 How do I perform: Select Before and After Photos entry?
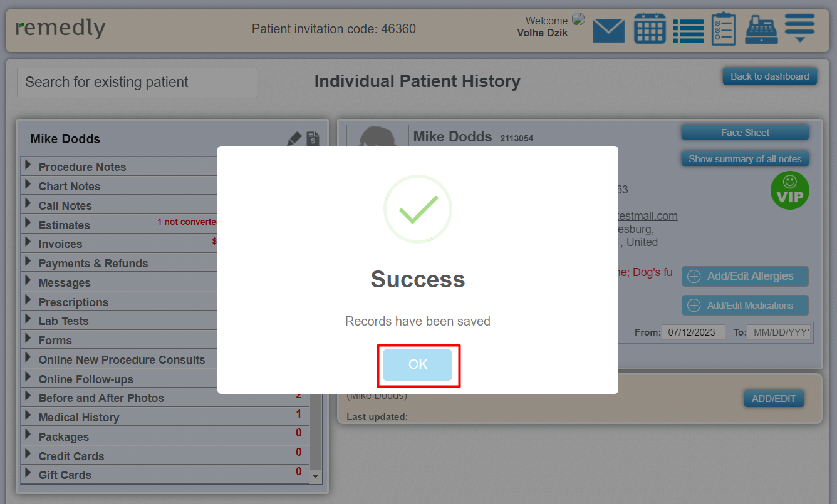(x=101, y=398)
